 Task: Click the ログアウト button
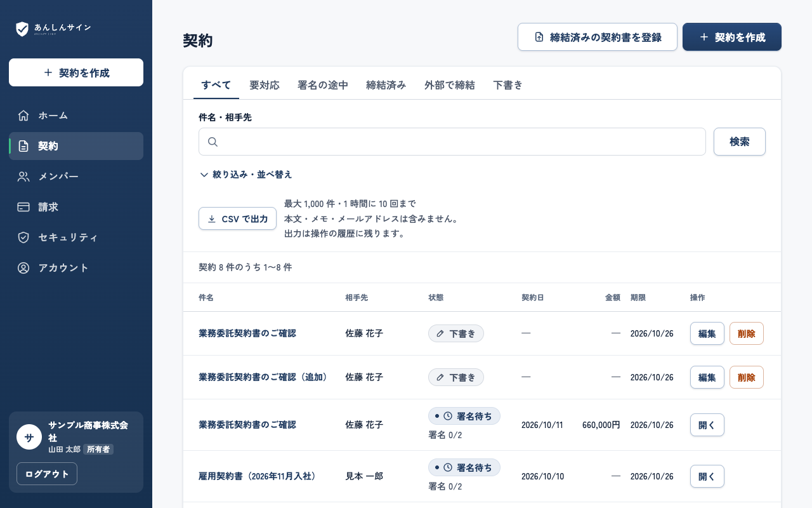tap(47, 474)
